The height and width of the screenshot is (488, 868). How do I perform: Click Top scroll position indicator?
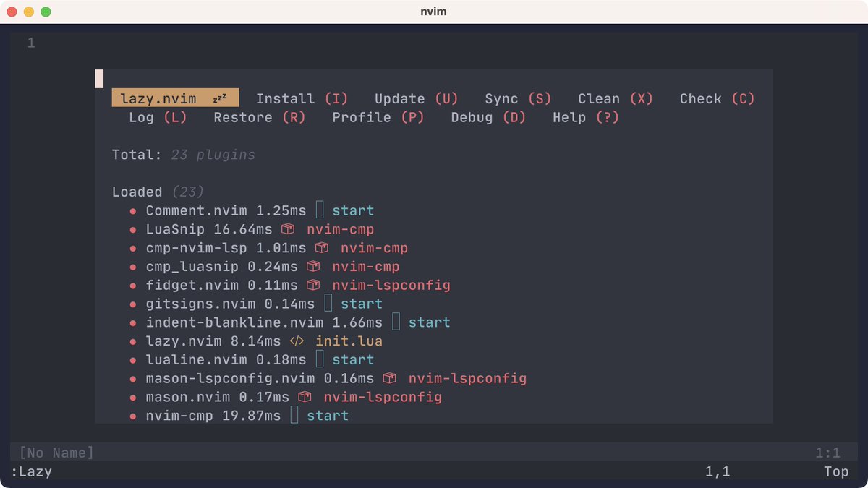[836, 471]
